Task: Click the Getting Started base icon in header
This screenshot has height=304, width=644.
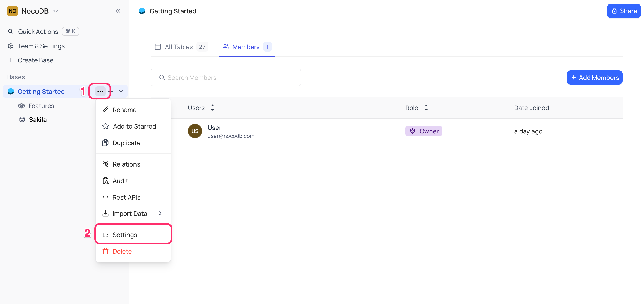Action: (142, 11)
